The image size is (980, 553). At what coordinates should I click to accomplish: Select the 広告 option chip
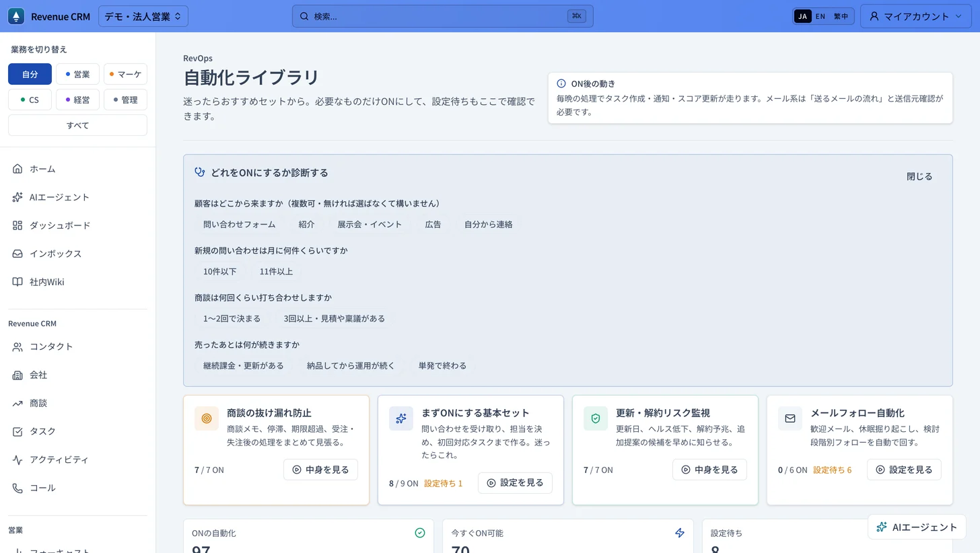click(433, 225)
